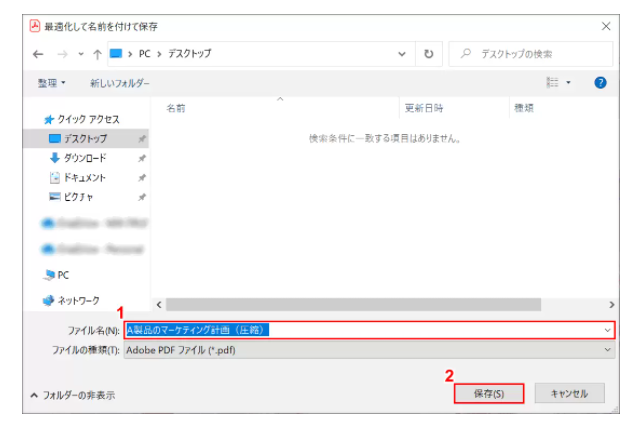Image resolution: width=634 pixels, height=421 pixels.
Task: Expand the address bar path dropdown
Action: point(402,54)
